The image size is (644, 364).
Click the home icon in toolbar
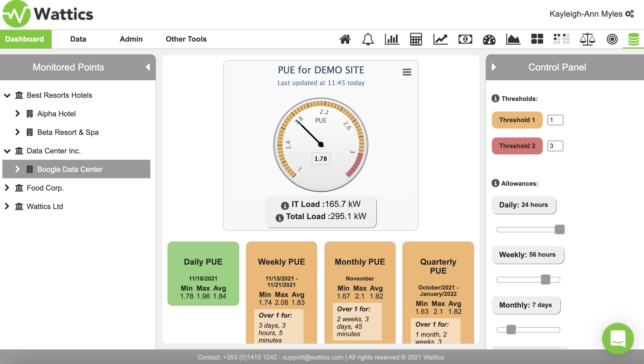tap(345, 39)
